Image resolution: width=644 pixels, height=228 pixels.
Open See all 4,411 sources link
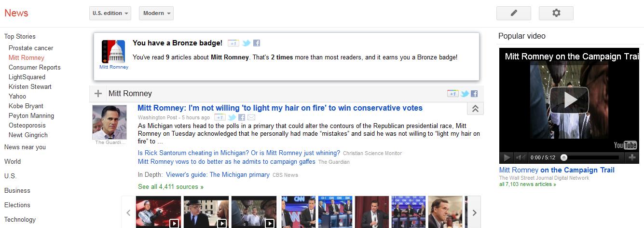(x=171, y=186)
